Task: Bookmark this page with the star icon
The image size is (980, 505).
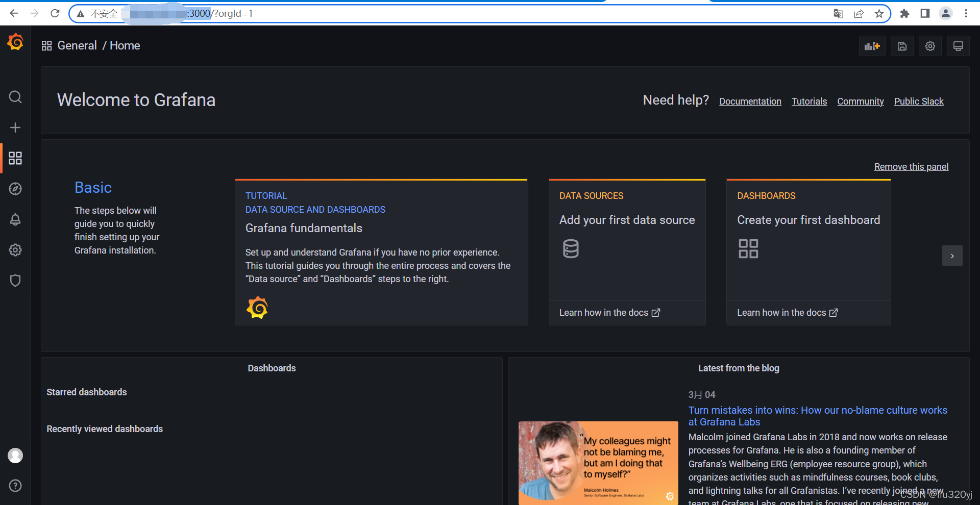Action: click(x=879, y=14)
